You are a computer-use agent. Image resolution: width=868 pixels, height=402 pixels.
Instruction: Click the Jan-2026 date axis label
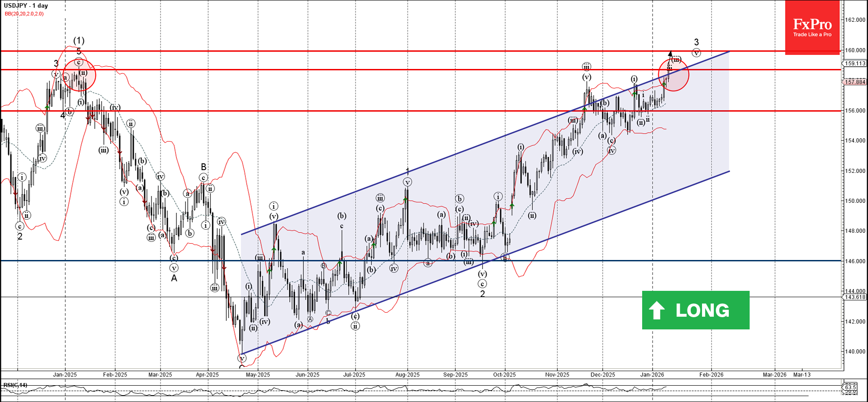point(652,375)
